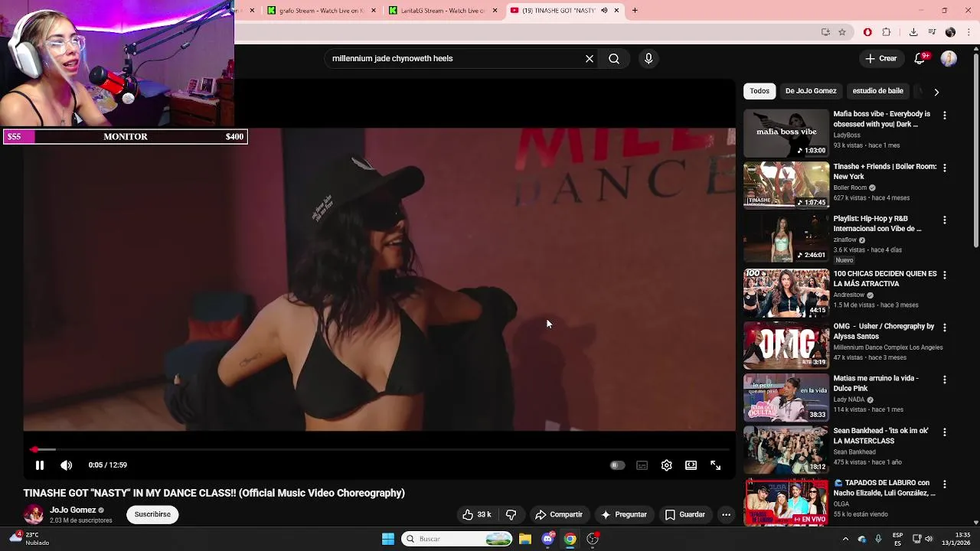Open YouTube account avatar menu
This screenshot has width=980, height=551.
tap(949, 58)
